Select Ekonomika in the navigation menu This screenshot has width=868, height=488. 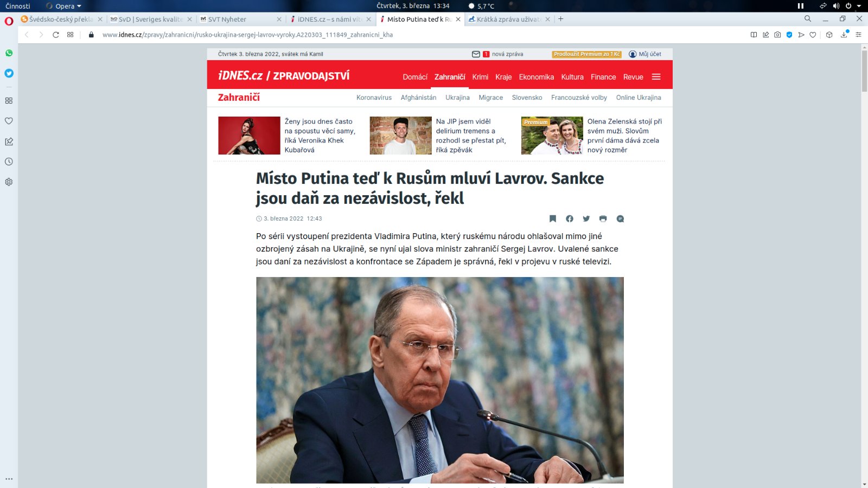(x=536, y=77)
